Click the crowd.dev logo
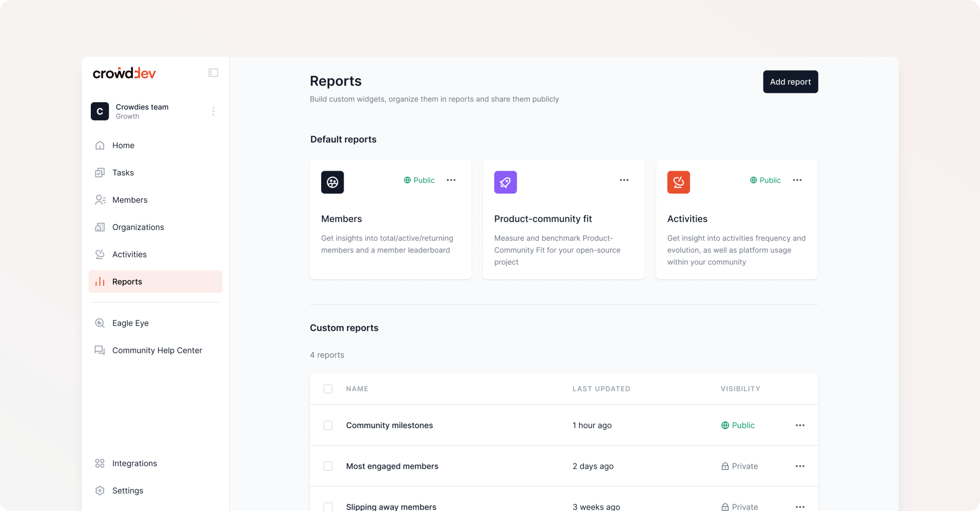 tap(124, 73)
